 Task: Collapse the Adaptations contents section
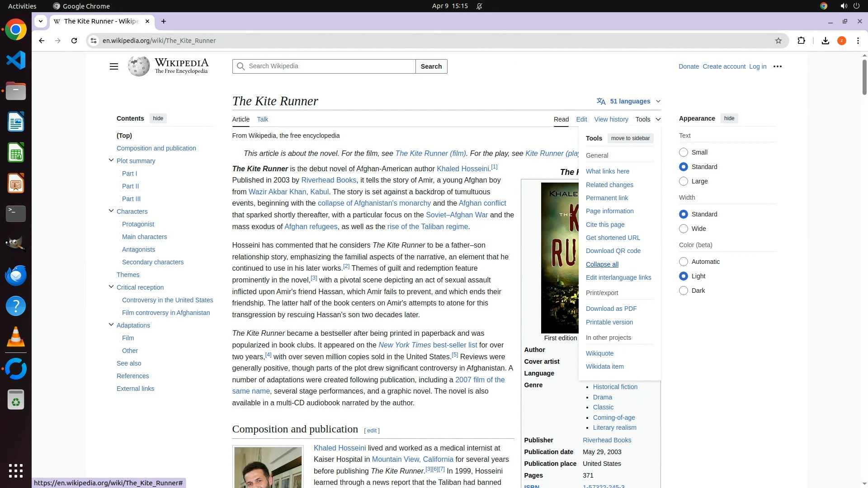point(111,325)
